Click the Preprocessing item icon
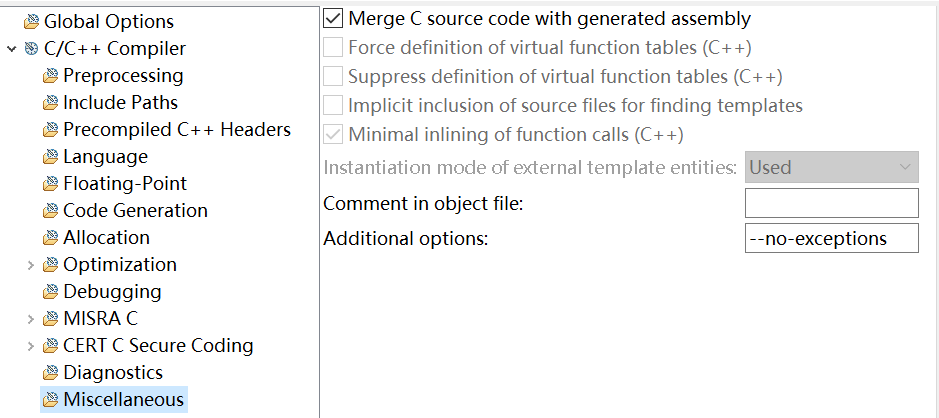939x418 pixels. pos(50,76)
